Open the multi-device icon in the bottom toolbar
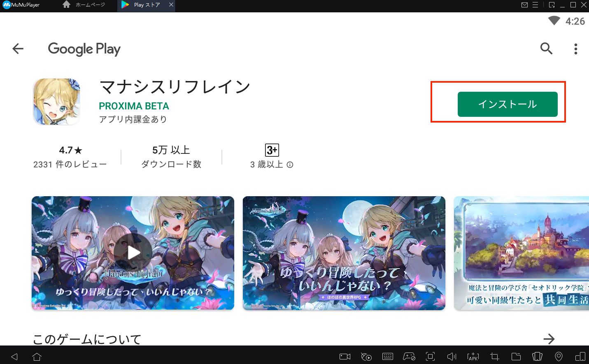This screenshot has width=589, height=364. (580, 357)
